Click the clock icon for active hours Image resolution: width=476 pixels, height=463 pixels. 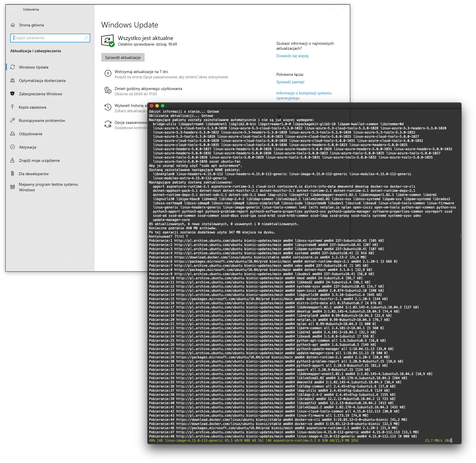pos(108,90)
